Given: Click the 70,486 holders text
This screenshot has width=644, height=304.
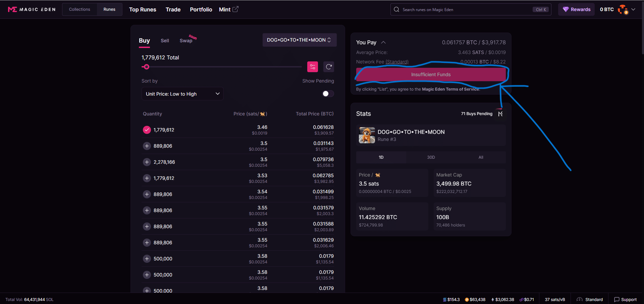Looking at the screenshot, I should 450,225.
